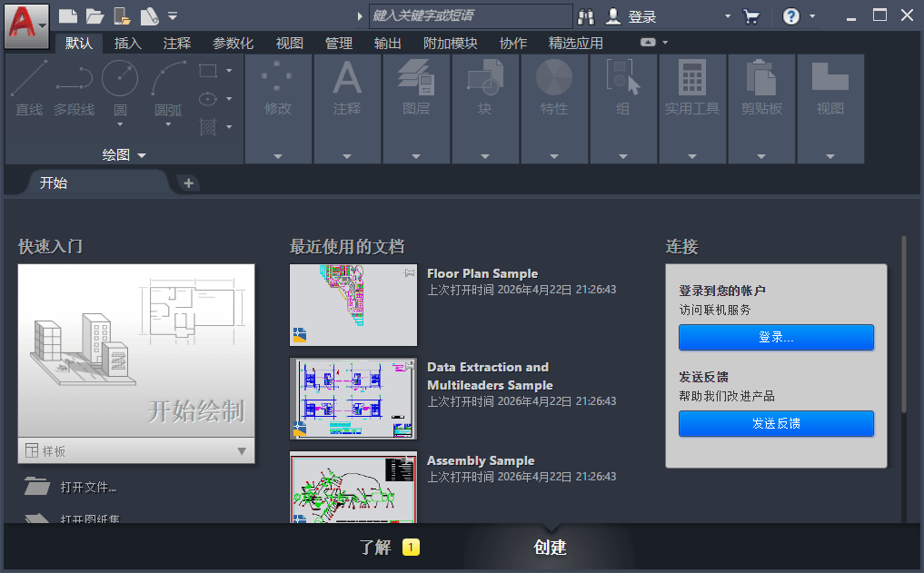Click the Assembly Sample title text
Image resolution: width=924 pixels, height=573 pixels.
(481, 460)
